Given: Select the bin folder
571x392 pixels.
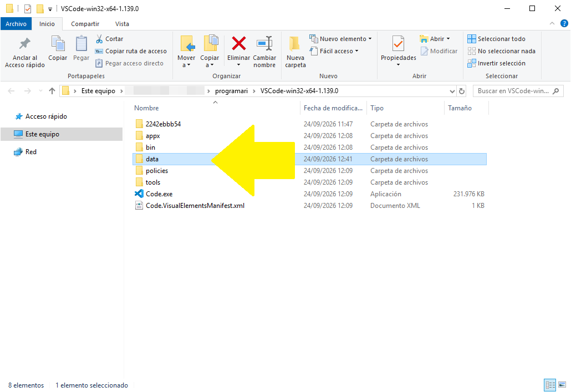Looking at the screenshot, I should (150, 147).
